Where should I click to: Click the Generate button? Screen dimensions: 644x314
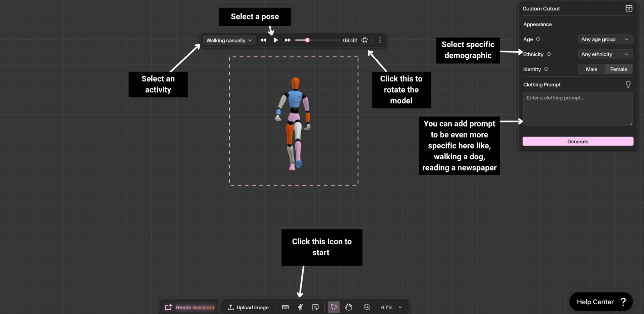coord(578,141)
